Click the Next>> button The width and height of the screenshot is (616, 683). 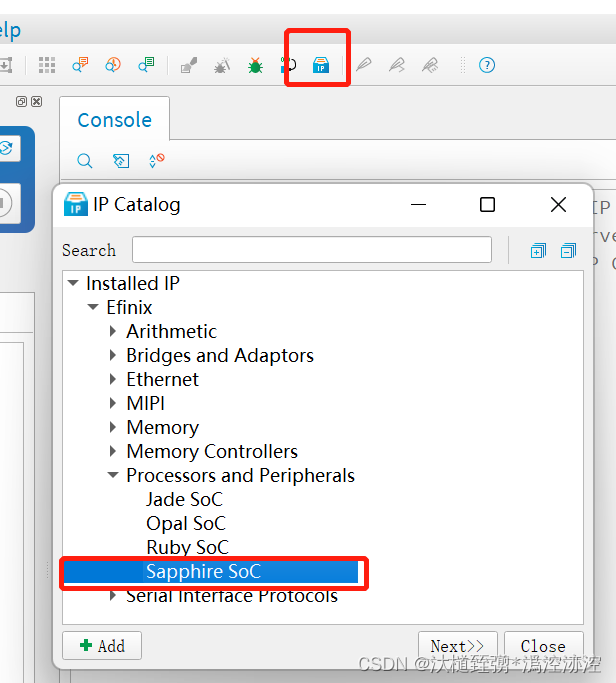point(457,646)
